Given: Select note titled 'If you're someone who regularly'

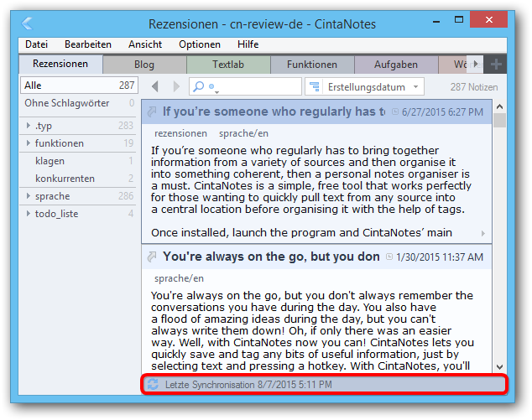Looking at the screenshot, I should 274,111.
